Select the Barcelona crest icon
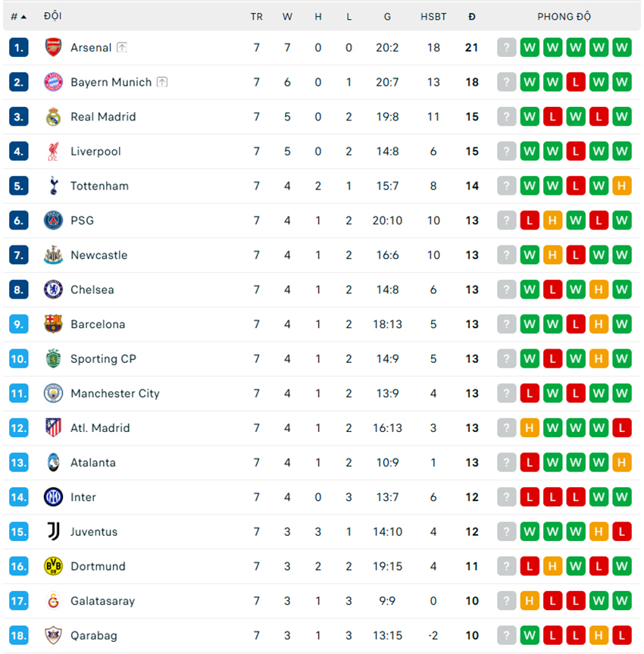The image size is (644, 654). (53, 324)
